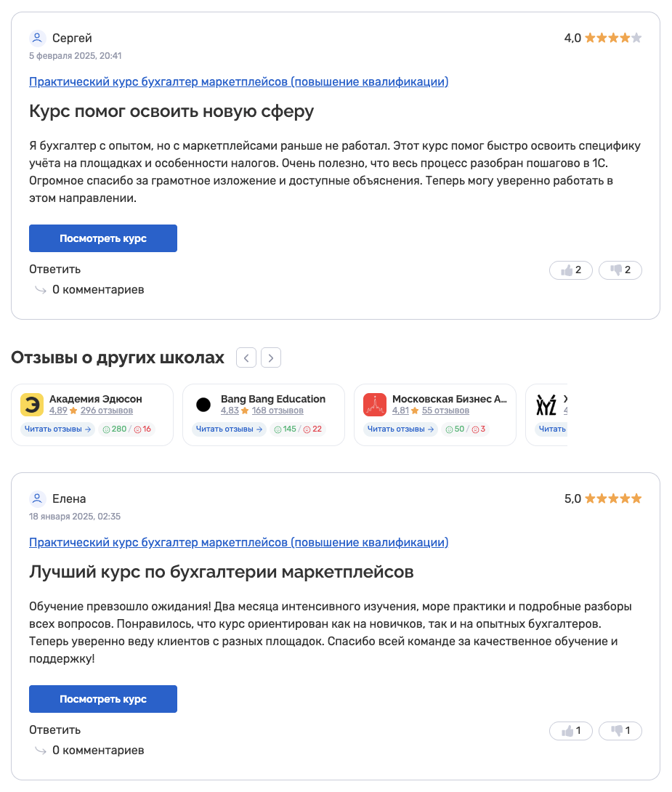672x792 pixels.
Task: Click the Bang Bang Education black circle logo
Action: pos(203,405)
